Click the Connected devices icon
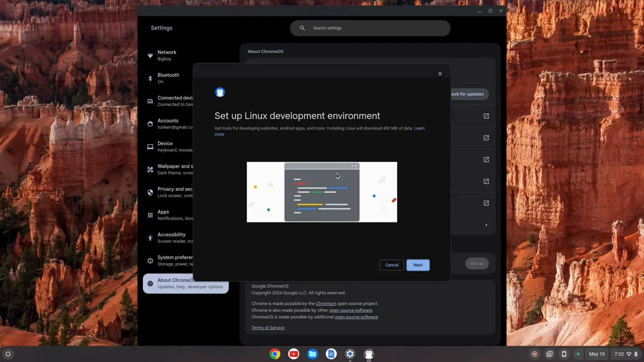The image size is (644, 362). coord(150,101)
